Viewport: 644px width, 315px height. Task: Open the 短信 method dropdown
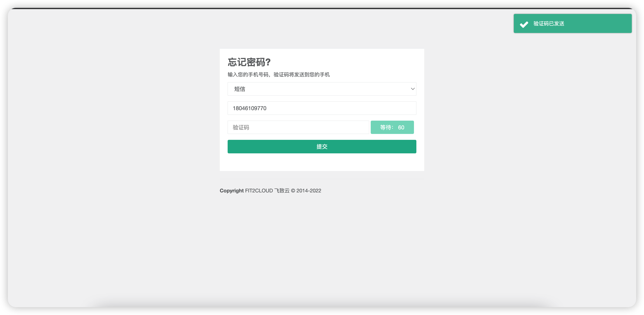pyautogui.click(x=322, y=89)
